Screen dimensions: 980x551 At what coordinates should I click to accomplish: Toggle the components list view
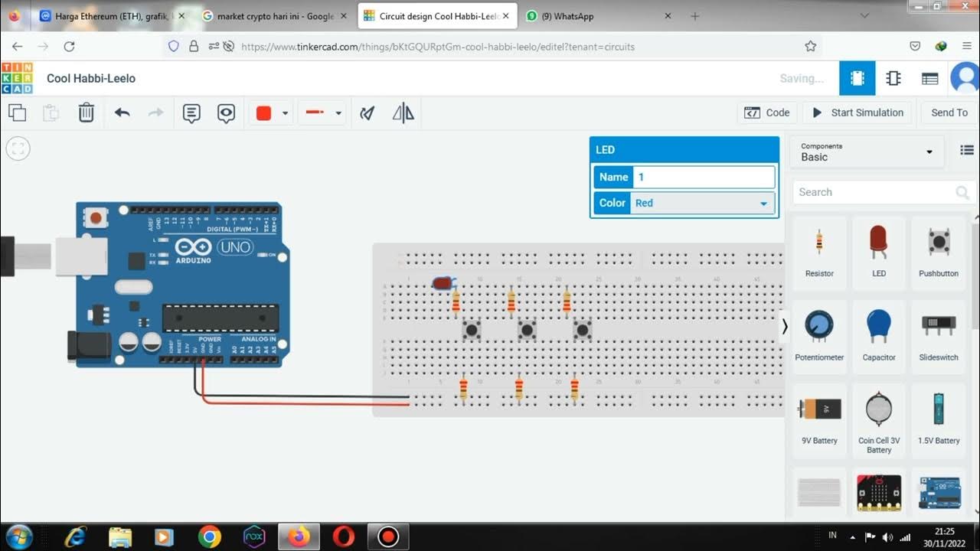(x=967, y=151)
